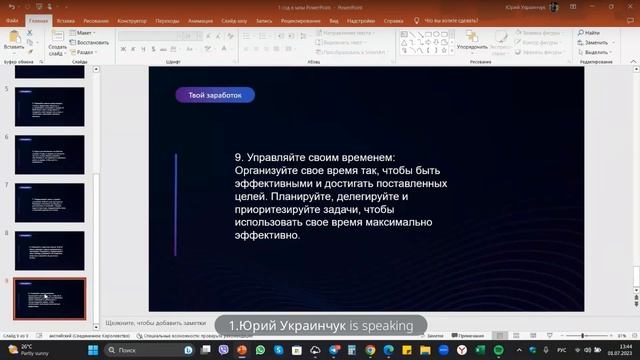Open the Контур фигуры shape outline dropdown
The height and width of the screenshot is (360, 640).
(x=538, y=42)
